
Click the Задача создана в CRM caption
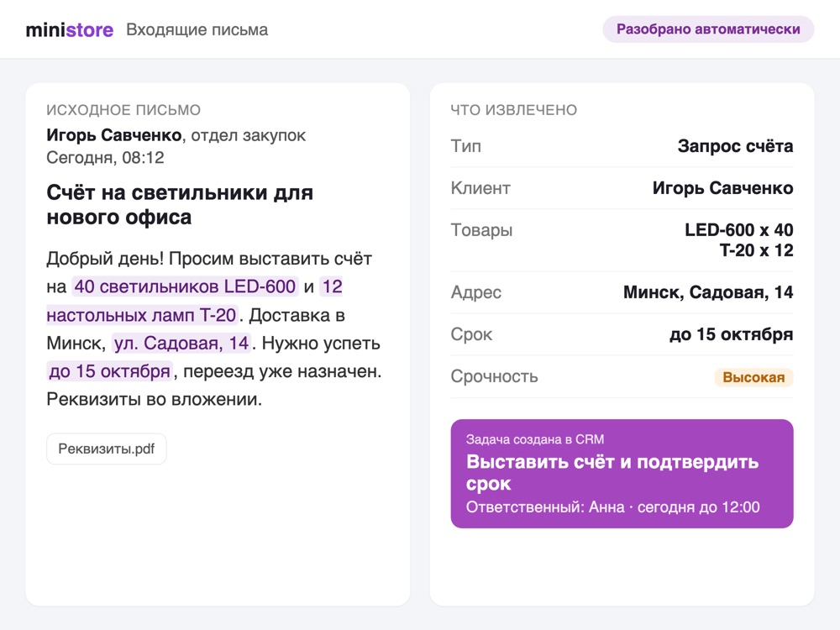[534, 439]
